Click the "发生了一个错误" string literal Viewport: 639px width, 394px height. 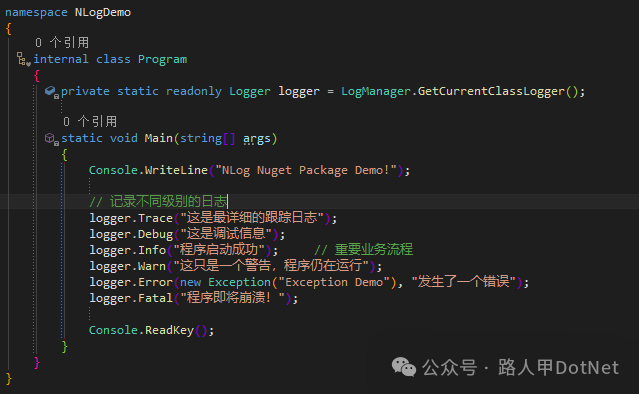(x=464, y=282)
